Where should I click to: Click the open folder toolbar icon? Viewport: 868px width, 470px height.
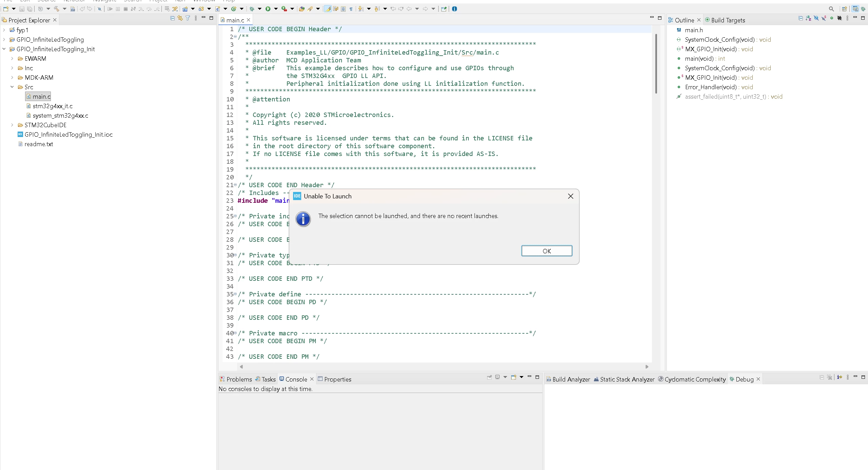(301, 9)
